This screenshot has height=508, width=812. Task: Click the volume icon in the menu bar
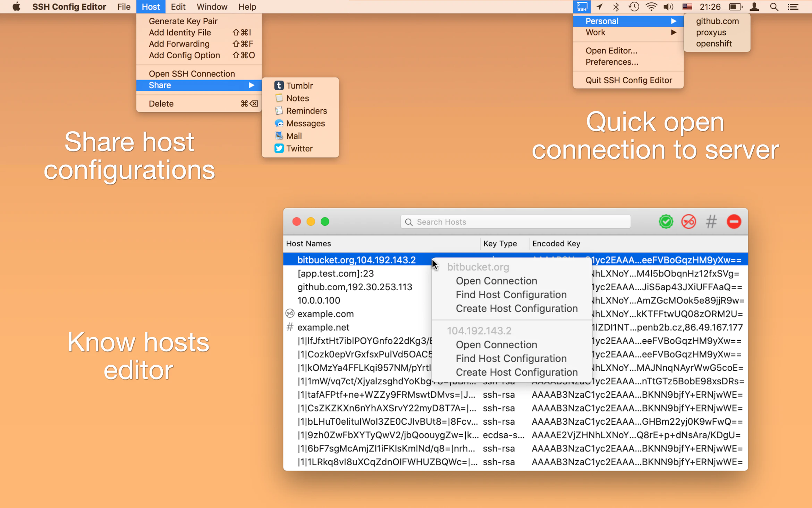668,7
